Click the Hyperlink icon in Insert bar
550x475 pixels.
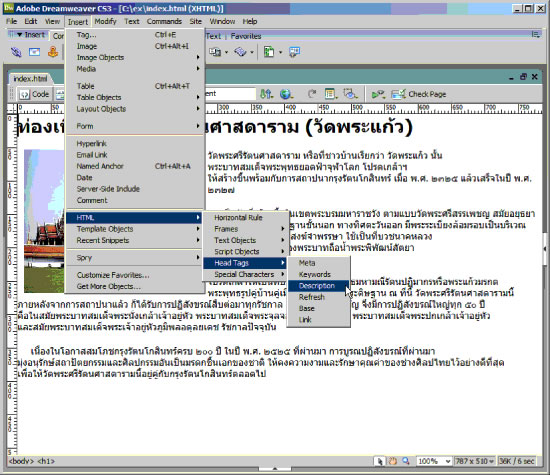tap(16, 52)
